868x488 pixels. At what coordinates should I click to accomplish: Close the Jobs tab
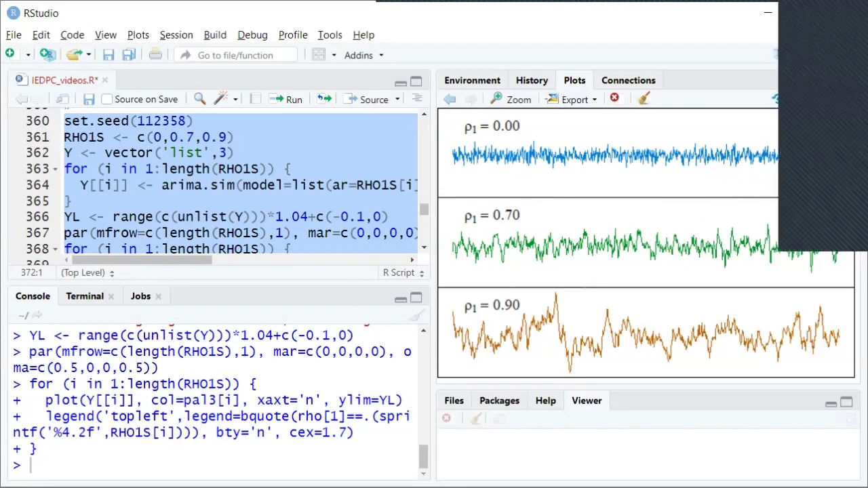tap(158, 296)
